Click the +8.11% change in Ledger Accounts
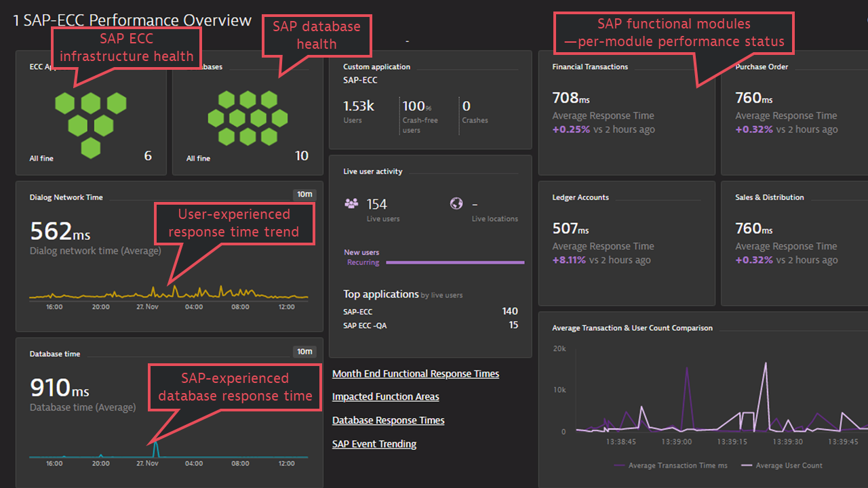 point(569,260)
